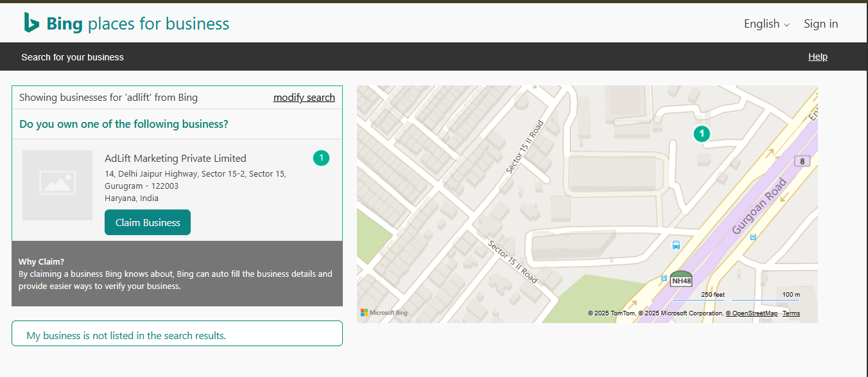868x377 pixels.
Task: Click the green number 1 badge in listing
Action: (321, 157)
